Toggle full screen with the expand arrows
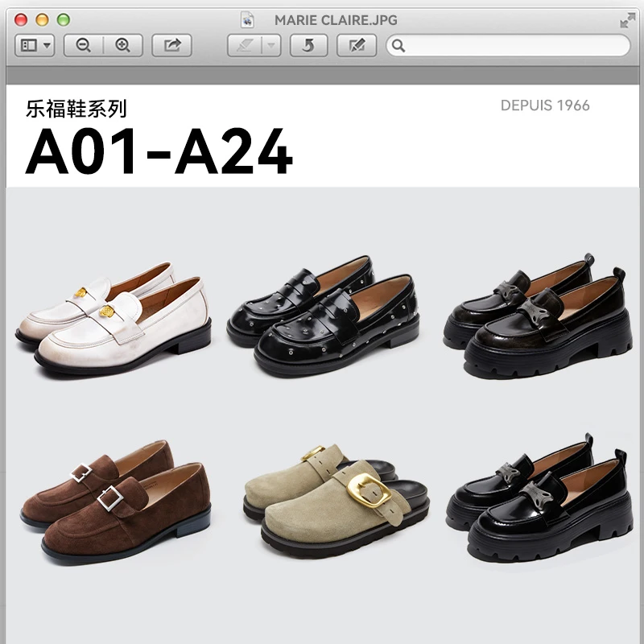 click(x=627, y=21)
